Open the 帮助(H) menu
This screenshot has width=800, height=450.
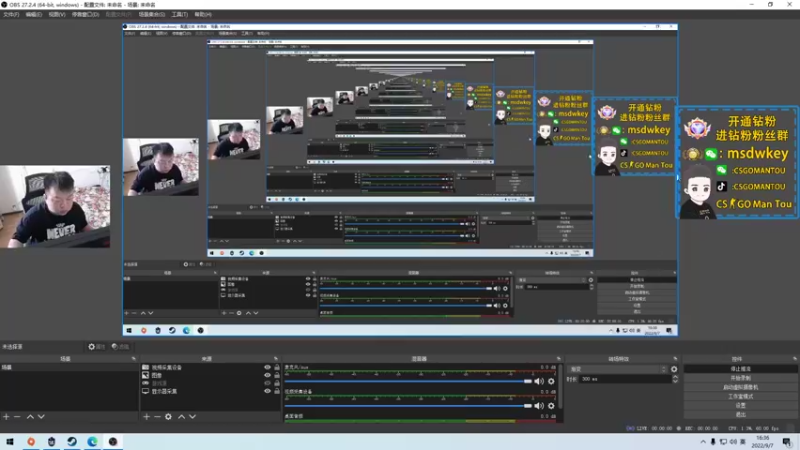[x=203, y=14]
